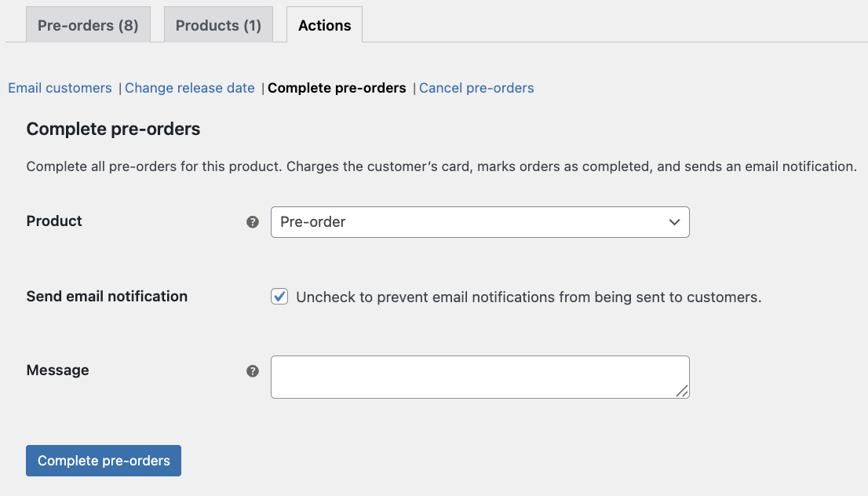Image resolution: width=868 pixels, height=496 pixels.
Task: Open the Products (1) tab
Action: (x=218, y=25)
